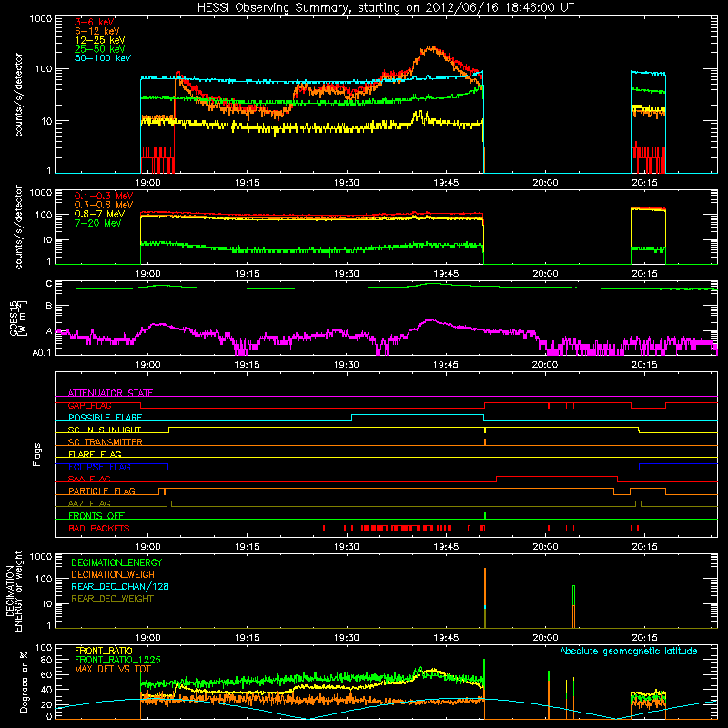Click the DECIMATION ENERGY or weight axis title

(14, 591)
